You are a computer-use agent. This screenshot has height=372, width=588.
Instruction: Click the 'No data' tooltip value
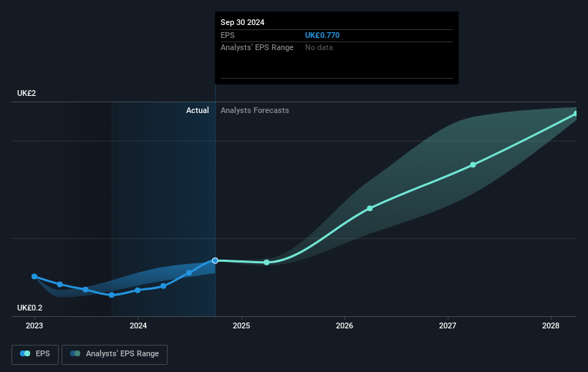tap(319, 48)
